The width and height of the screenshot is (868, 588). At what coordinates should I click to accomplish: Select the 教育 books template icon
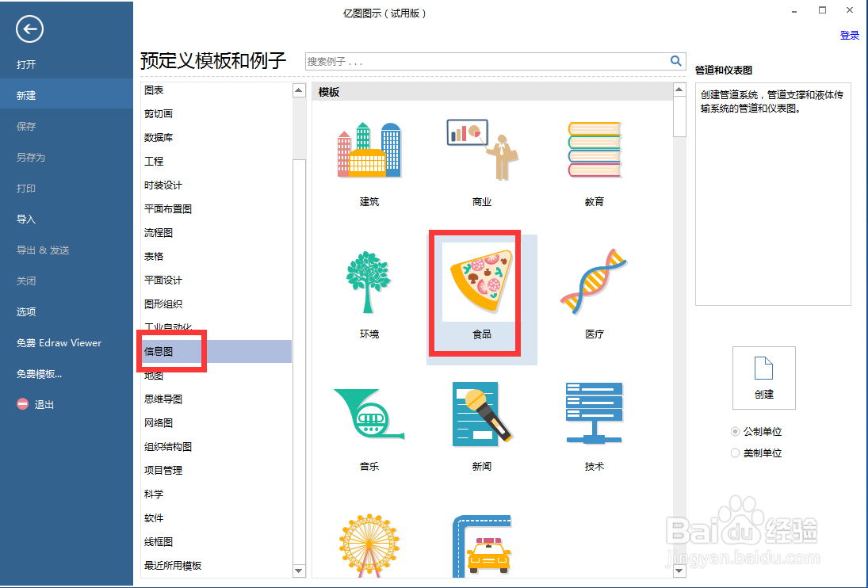595,150
